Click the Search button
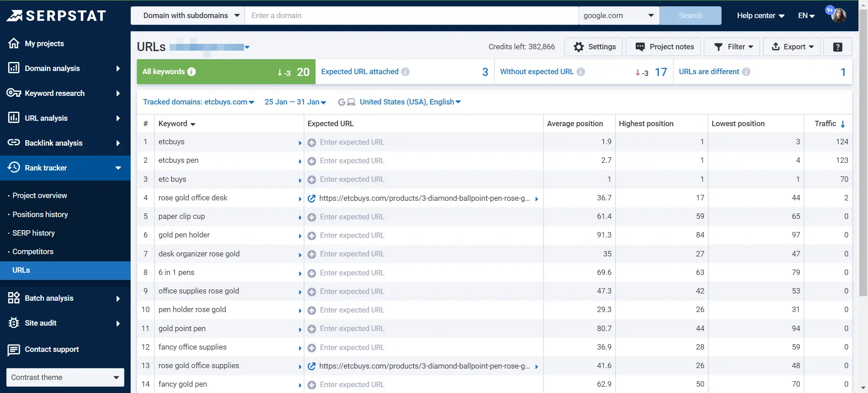Screen dimensions: 868x393 pos(690,15)
